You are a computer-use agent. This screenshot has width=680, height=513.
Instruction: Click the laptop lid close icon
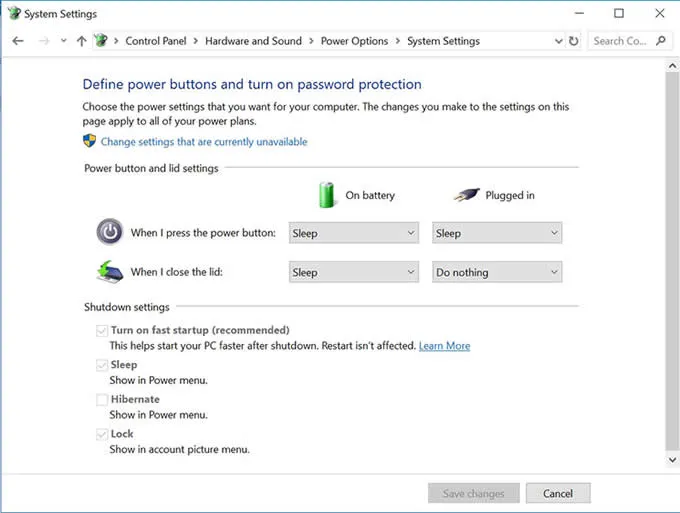click(109, 272)
